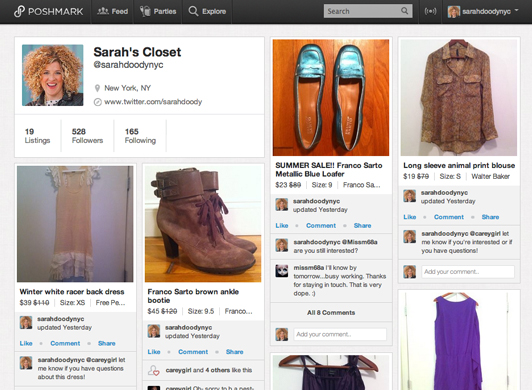Screen dimensions: 532x390
Task: Open the animal print blouse photo
Action: coord(459,97)
